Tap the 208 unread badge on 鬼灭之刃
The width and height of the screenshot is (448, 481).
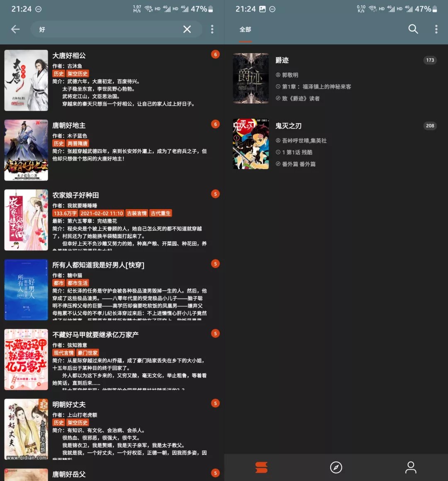430,126
